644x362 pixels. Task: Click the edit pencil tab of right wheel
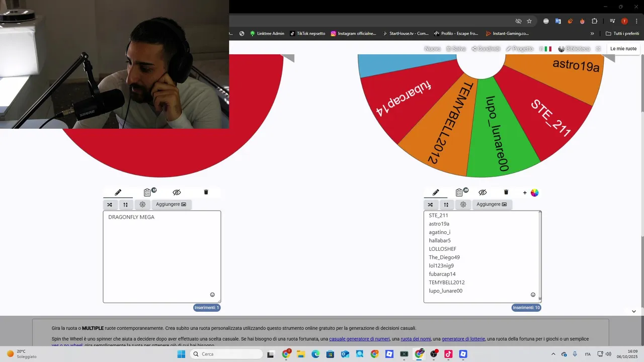pyautogui.click(x=436, y=192)
